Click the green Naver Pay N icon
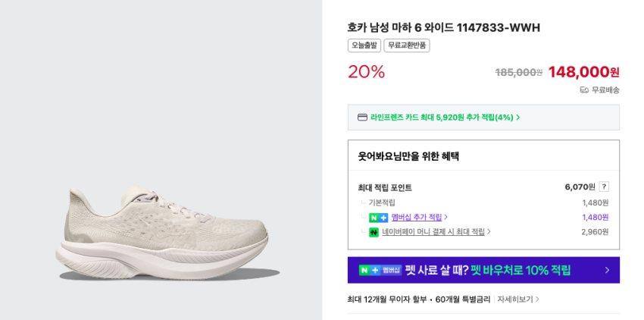The width and height of the screenshot is (644, 320). click(x=374, y=232)
